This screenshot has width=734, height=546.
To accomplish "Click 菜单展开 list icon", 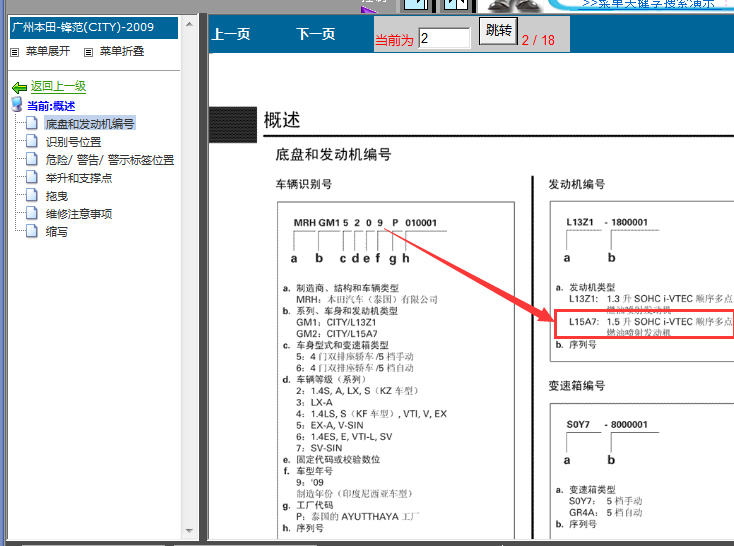I will coord(15,52).
